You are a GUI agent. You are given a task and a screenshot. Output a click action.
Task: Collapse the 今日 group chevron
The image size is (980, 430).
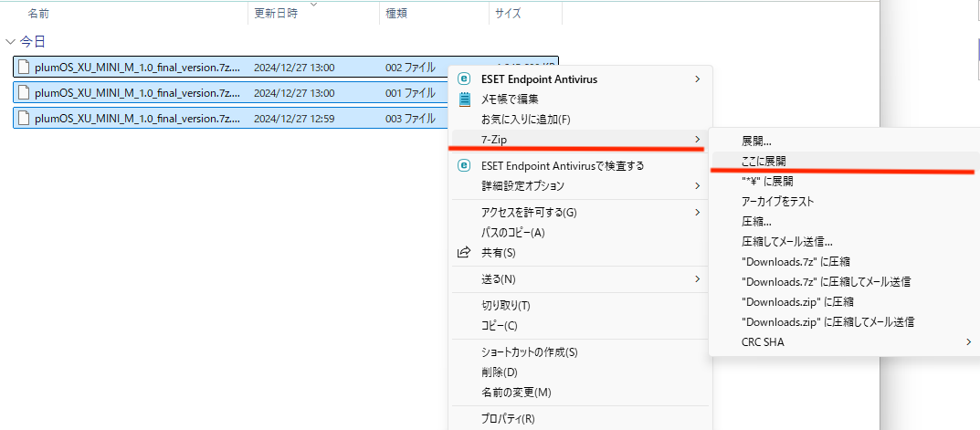[x=10, y=41]
